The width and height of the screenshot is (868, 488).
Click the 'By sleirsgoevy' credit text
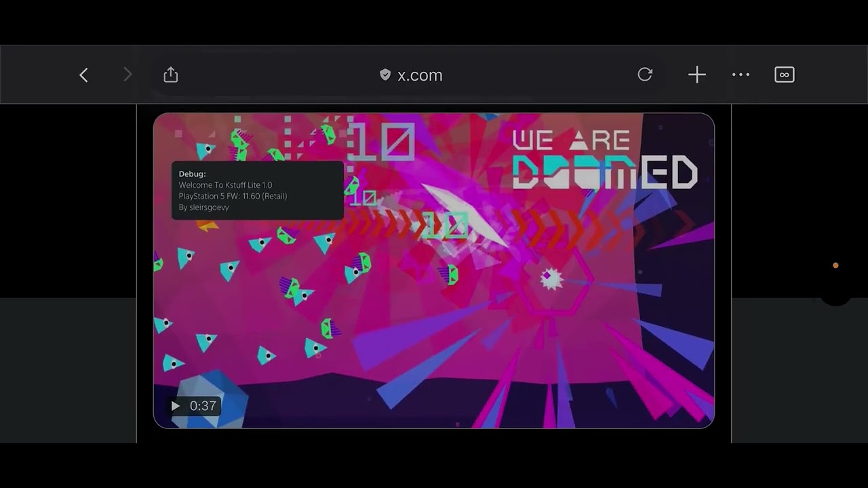[x=204, y=207]
